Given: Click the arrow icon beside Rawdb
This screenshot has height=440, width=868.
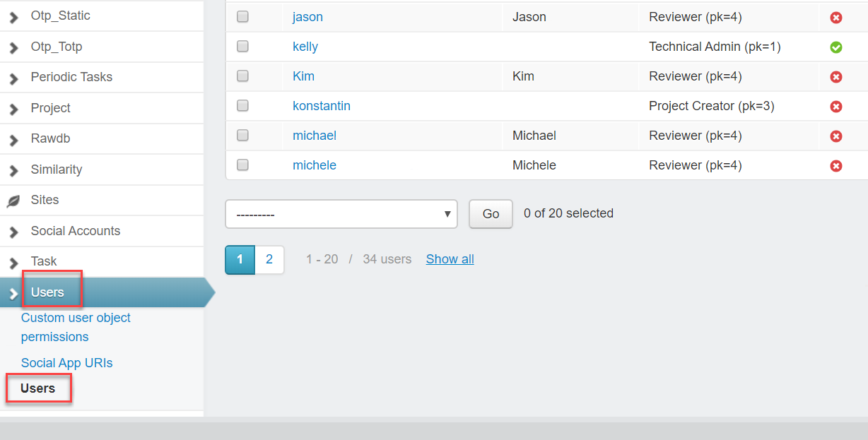Looking at the screenshot, I should [13, 140].
